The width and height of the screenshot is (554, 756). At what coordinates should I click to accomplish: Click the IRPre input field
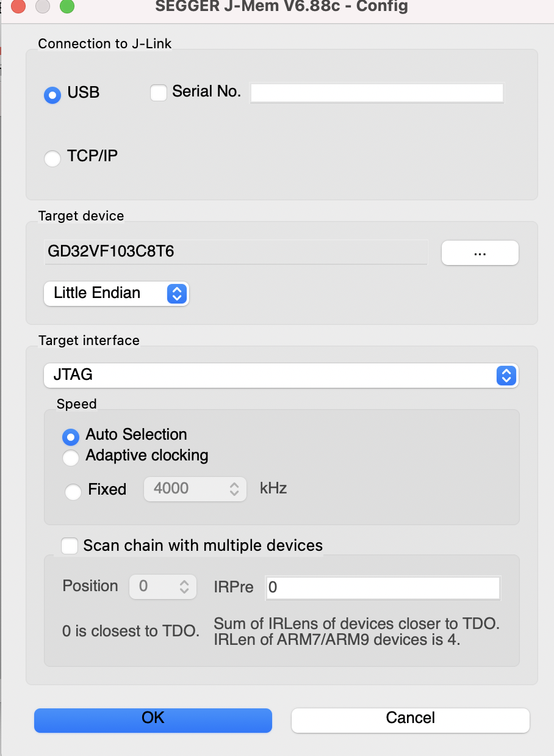pos(383,587)
